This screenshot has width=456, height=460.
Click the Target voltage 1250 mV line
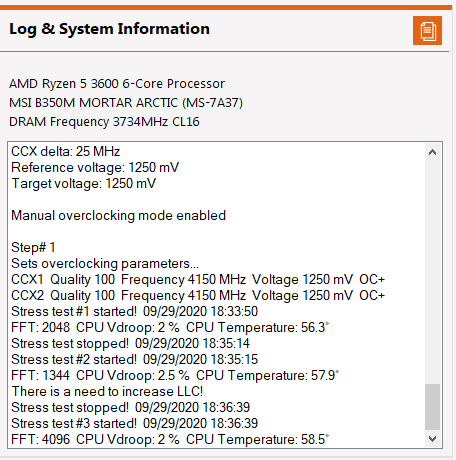coord(84,184)
